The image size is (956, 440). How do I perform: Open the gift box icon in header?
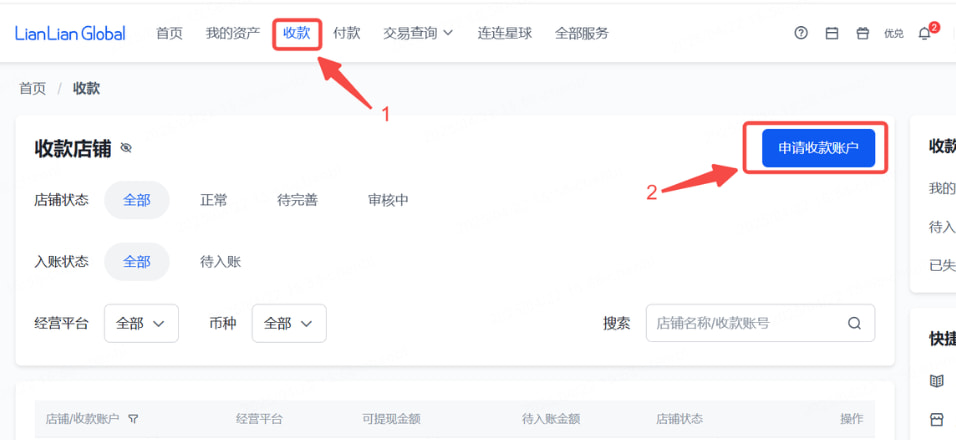click(863, 34)
